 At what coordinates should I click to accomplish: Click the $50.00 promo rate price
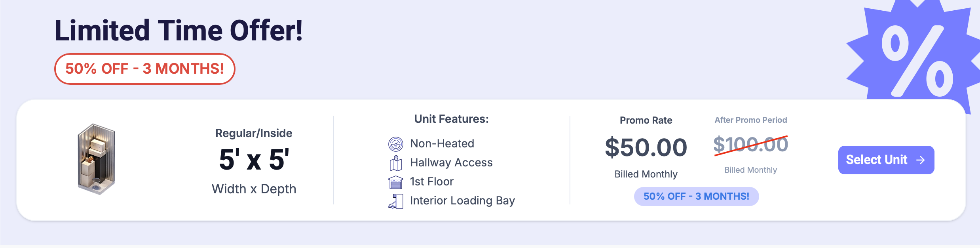click(646, 147)
